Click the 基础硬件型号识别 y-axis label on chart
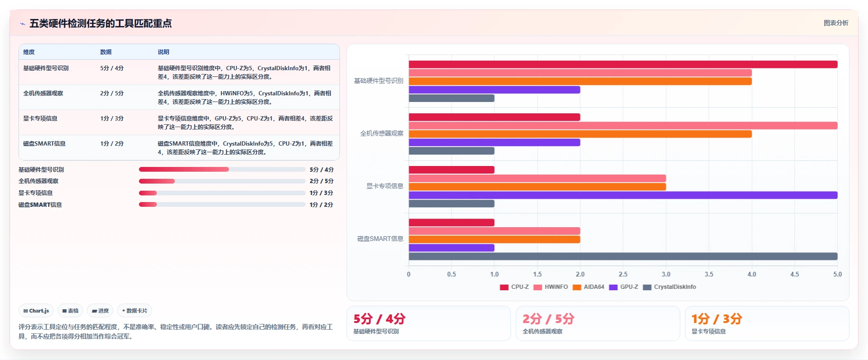Viewport: 868px width, 360px height. coord(379,81)
